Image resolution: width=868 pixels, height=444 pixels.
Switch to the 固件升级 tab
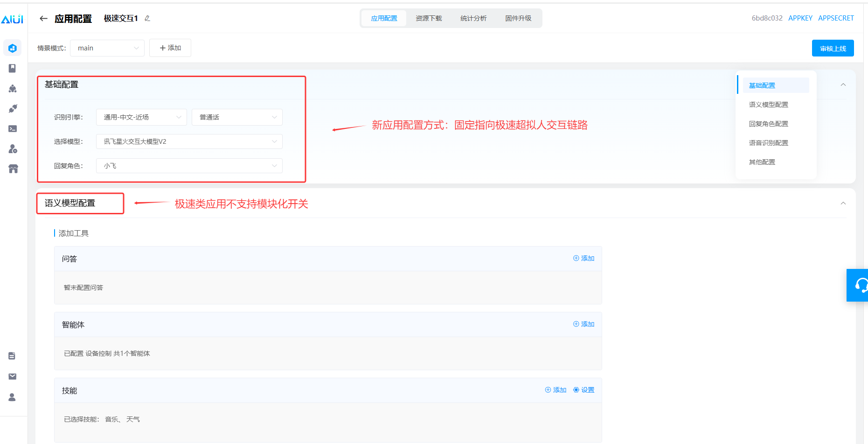coord(518,18)
